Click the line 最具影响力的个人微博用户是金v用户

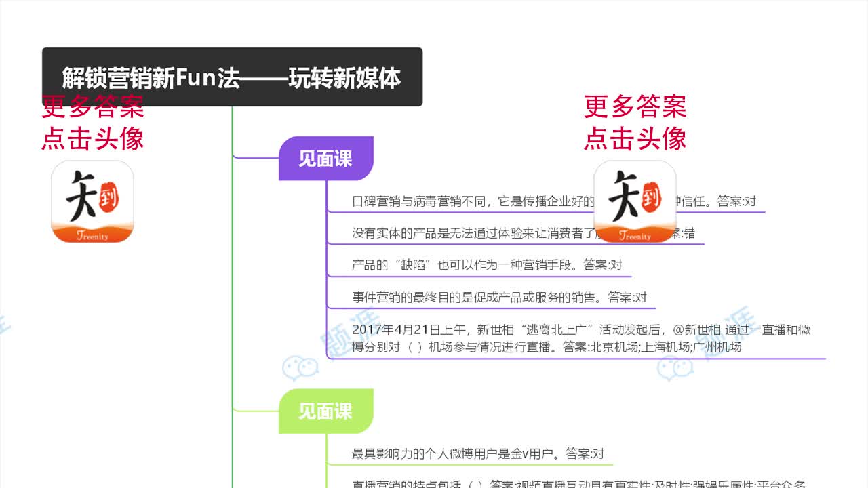[x=478, y=453]
